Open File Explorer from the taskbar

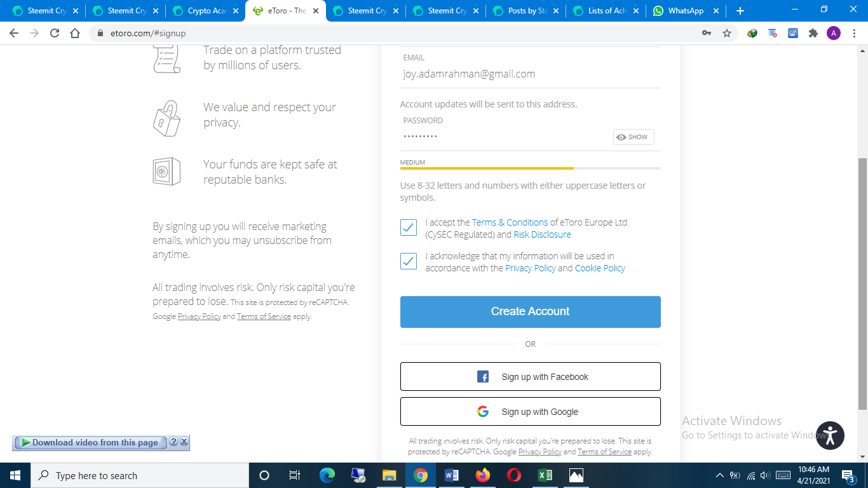coord(389,475)
